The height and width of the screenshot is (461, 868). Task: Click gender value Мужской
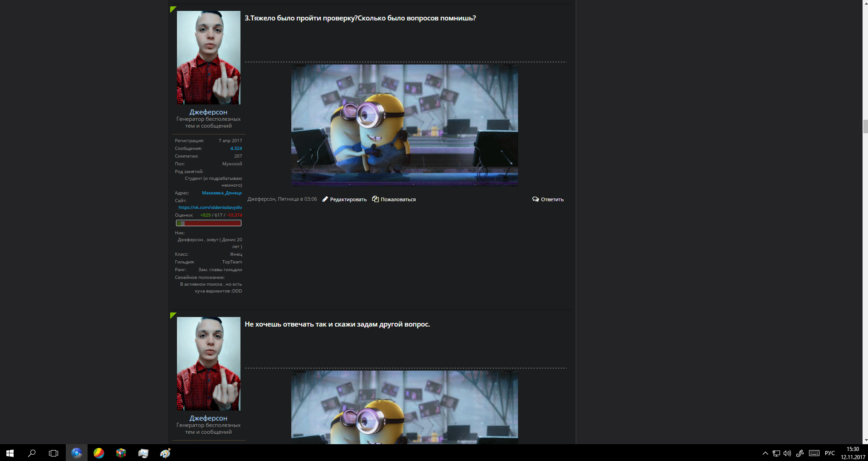tap(232, 164)
